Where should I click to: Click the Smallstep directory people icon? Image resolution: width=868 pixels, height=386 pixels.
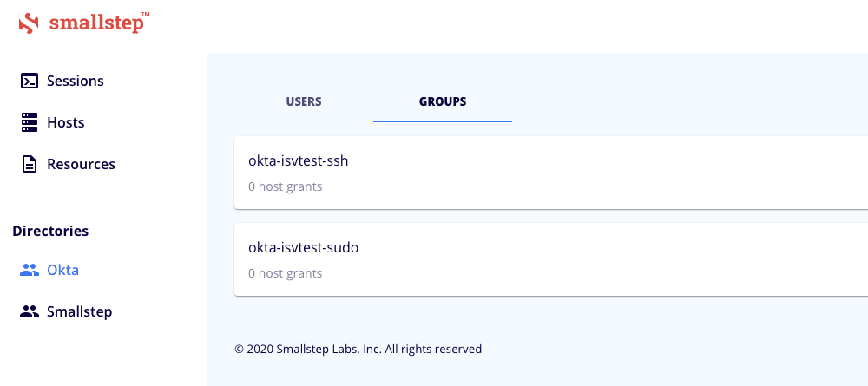(x=30, y=311)
